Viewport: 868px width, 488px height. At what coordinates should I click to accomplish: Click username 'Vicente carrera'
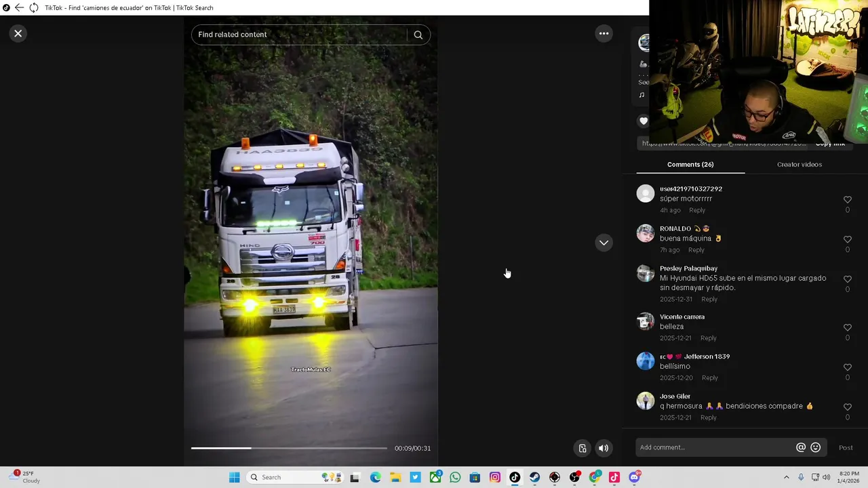tap(682, 317)
